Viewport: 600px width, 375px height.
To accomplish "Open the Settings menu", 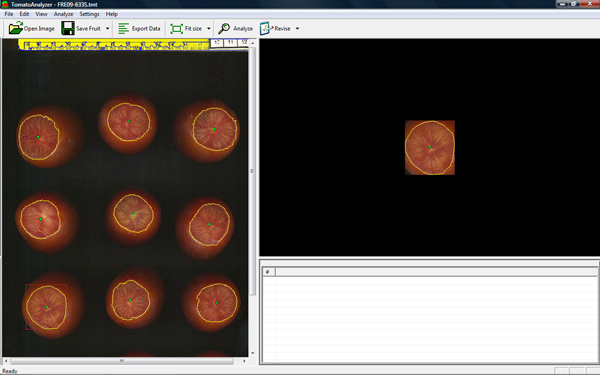I will click(x=90, y=14).
